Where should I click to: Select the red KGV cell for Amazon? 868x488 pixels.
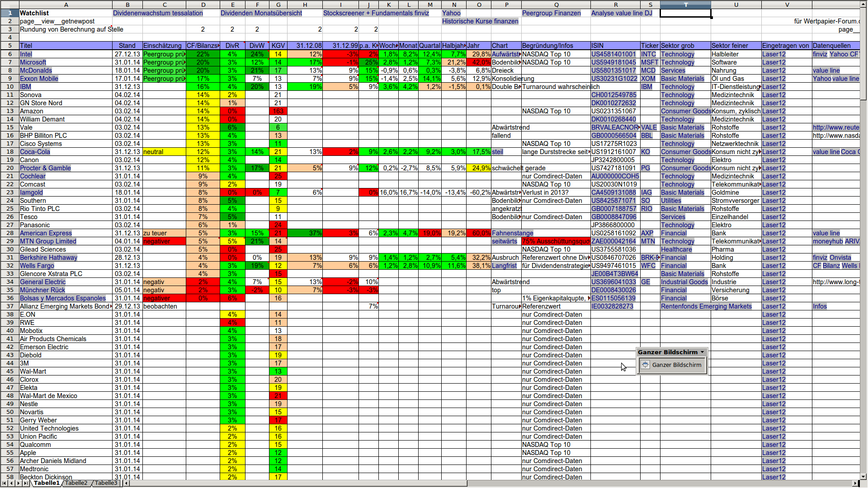[278, 111]
